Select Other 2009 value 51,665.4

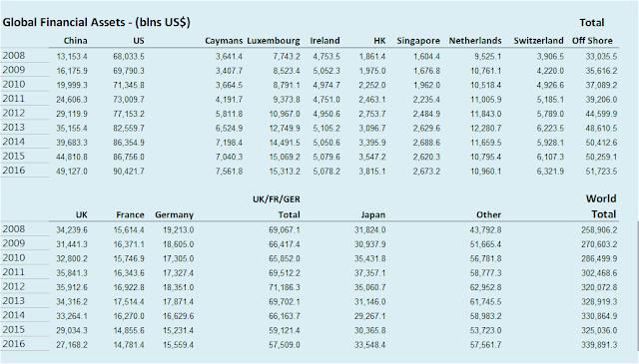(486, 244)
